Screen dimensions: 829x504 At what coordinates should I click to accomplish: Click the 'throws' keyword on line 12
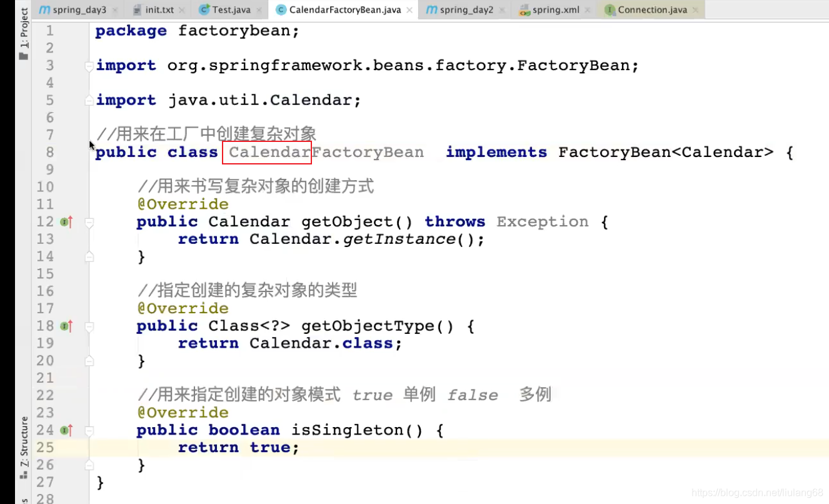455,222
